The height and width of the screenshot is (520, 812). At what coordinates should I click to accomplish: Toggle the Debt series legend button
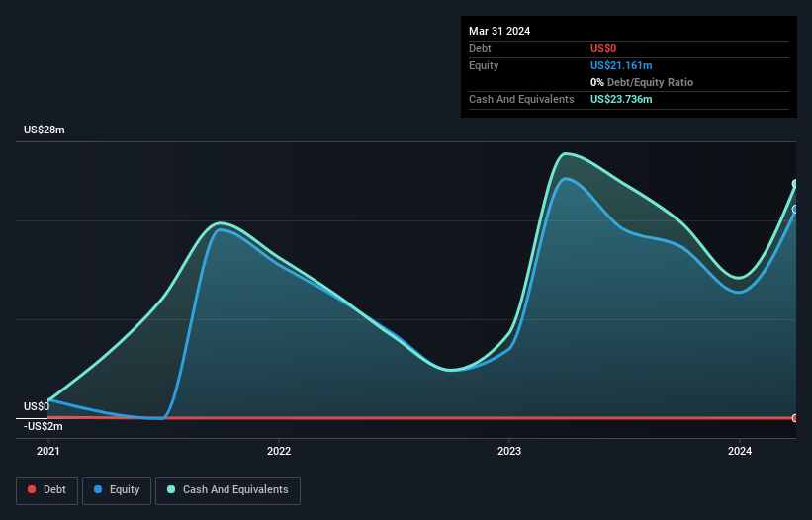point(46,490)
